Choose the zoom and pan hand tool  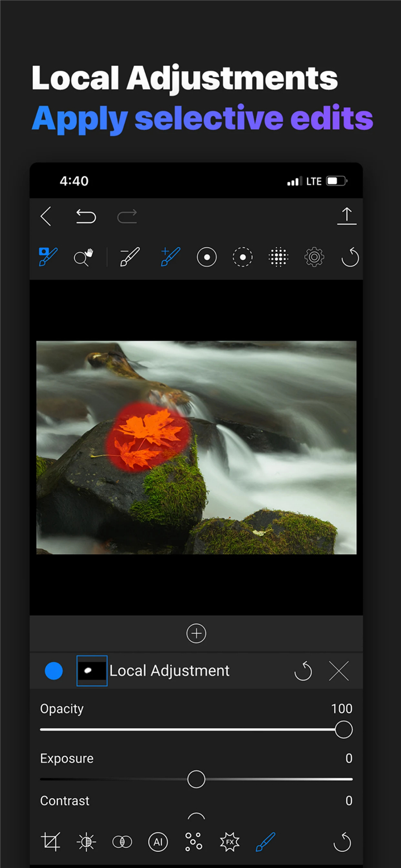(x=84, y=257)
